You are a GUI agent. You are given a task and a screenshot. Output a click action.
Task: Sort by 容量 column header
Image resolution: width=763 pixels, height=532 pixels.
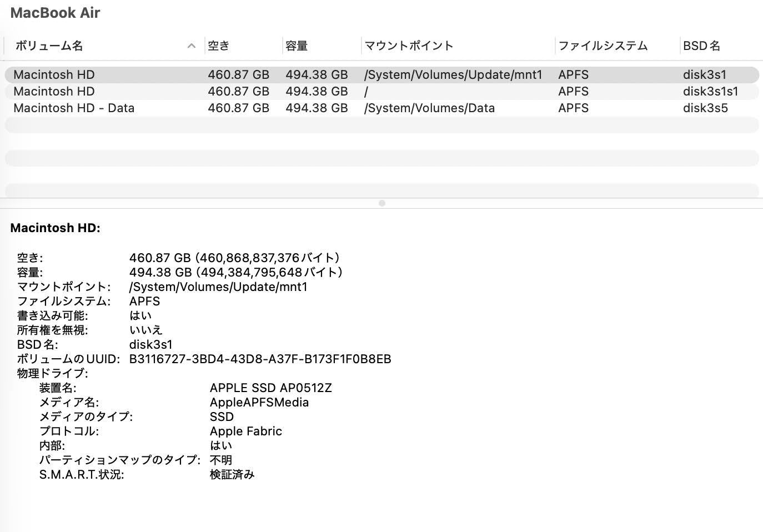322,46
